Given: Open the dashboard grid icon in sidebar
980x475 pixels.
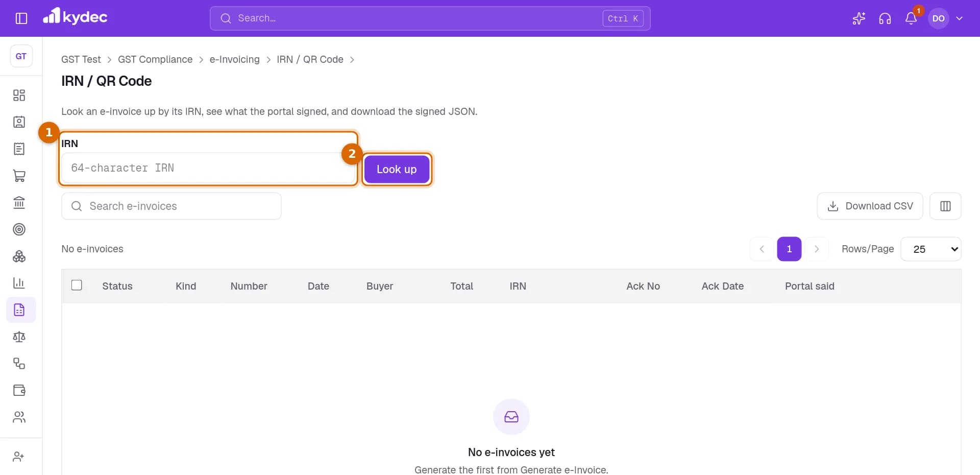Looking at the screenshot, I should pyautogui.click(x=19, y=96).
